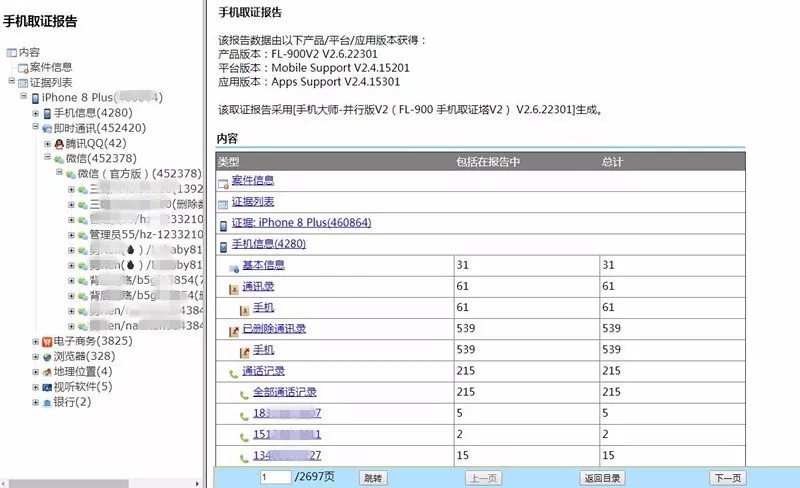Click the phone icon beside 全部通话记录
Screen dimensions: 800x488
(244, 395)
